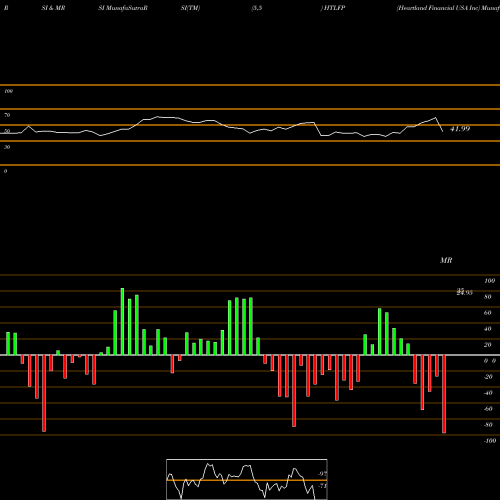
Task: Click the tallest green bar in MR histogram
Action: click(122, 322)
